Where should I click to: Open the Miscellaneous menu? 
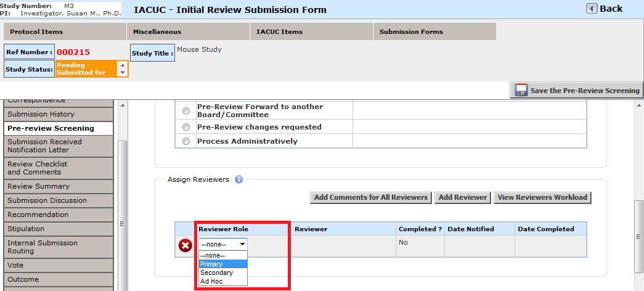coord(188,31)
